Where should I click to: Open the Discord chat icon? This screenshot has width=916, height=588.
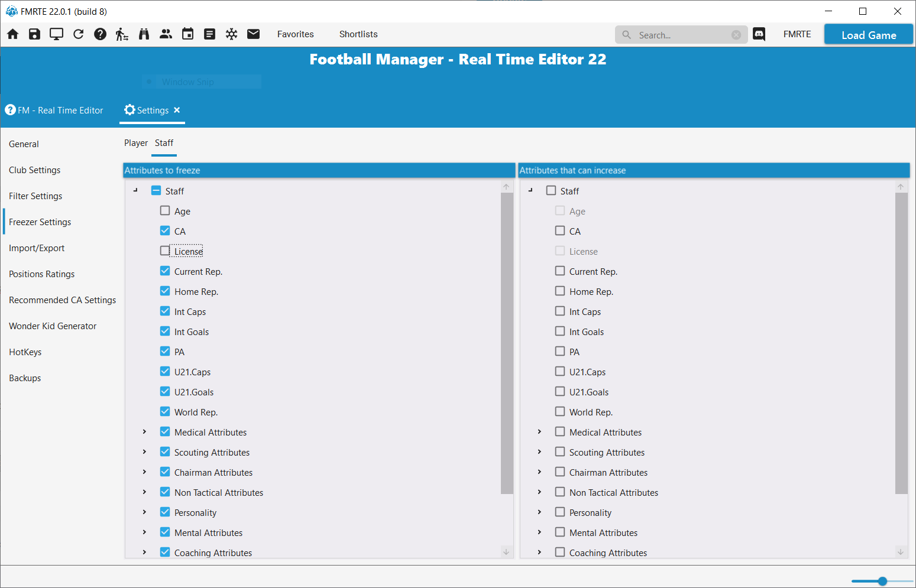click(759, 34)
